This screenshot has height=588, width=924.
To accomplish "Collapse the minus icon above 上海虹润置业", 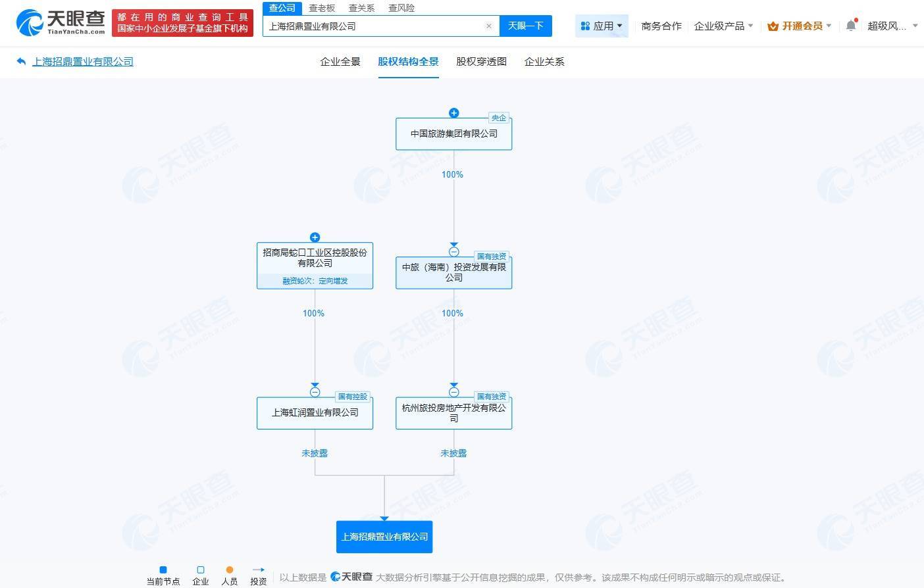I will (315, 392).
